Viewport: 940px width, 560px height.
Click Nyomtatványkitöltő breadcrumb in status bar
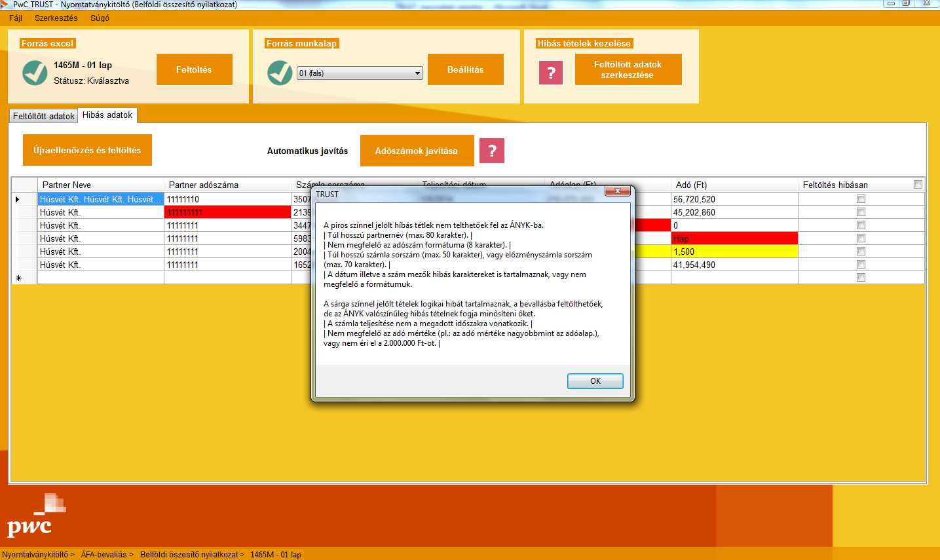coord(38,555)
